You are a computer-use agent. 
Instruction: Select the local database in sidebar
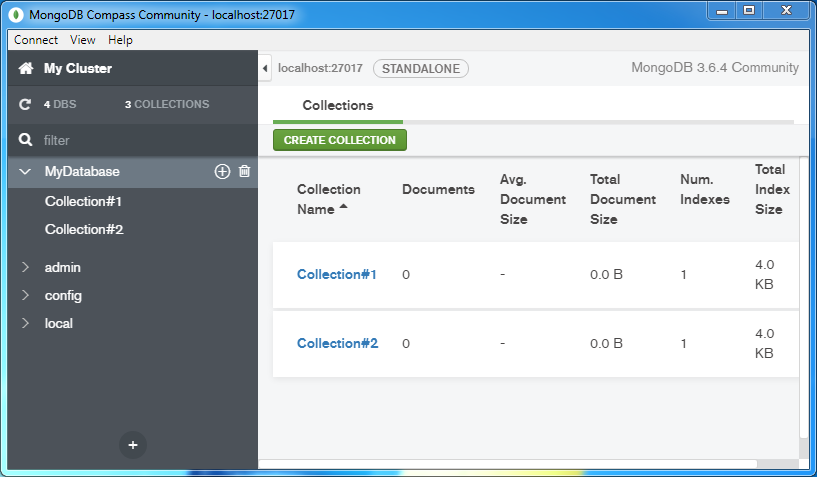coord(58,323)
